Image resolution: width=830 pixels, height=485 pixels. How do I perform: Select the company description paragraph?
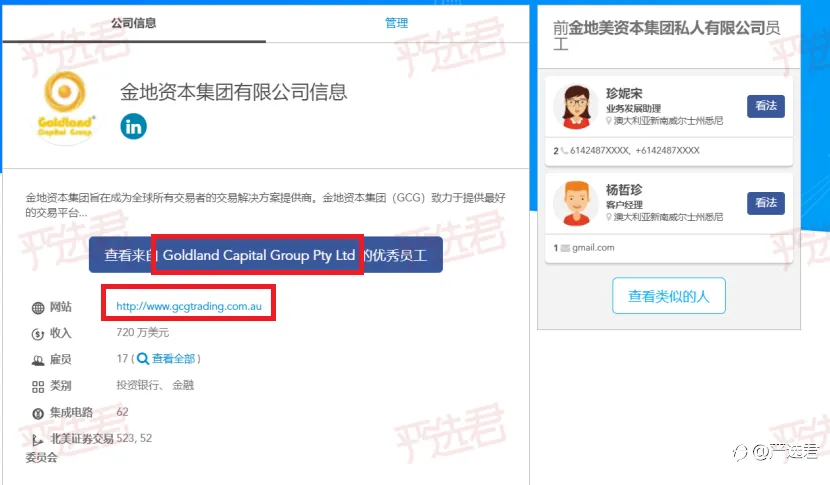coord(266,205)
